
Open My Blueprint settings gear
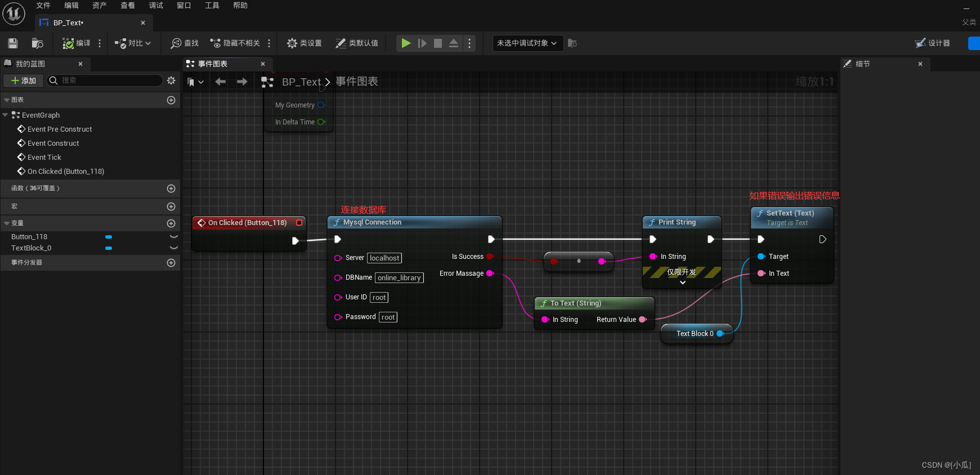(x=171, y=80)
